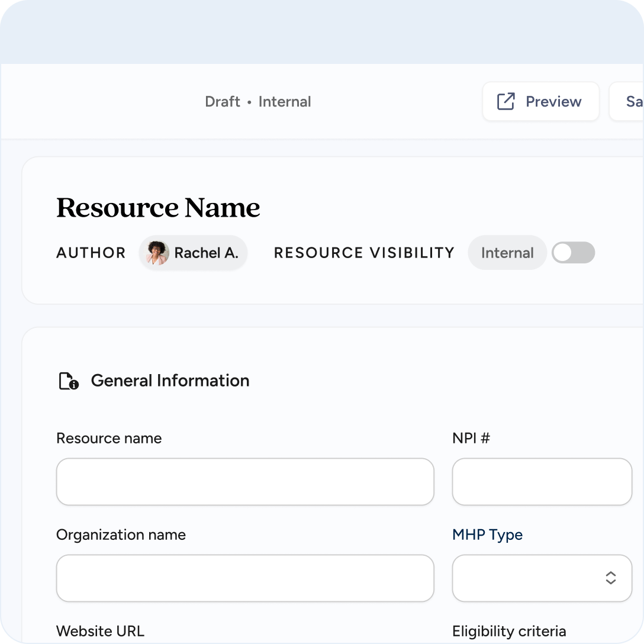Click the NPI # label

tap(471, 438)
